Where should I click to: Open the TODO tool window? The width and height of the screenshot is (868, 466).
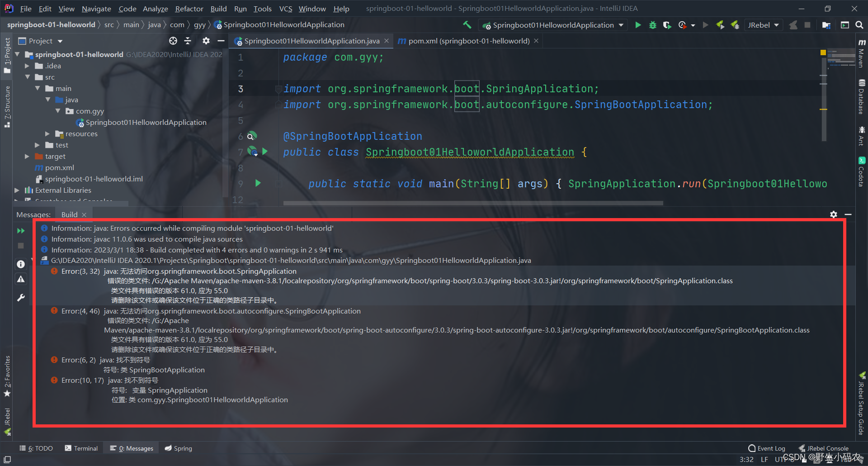tap(36, 448)
